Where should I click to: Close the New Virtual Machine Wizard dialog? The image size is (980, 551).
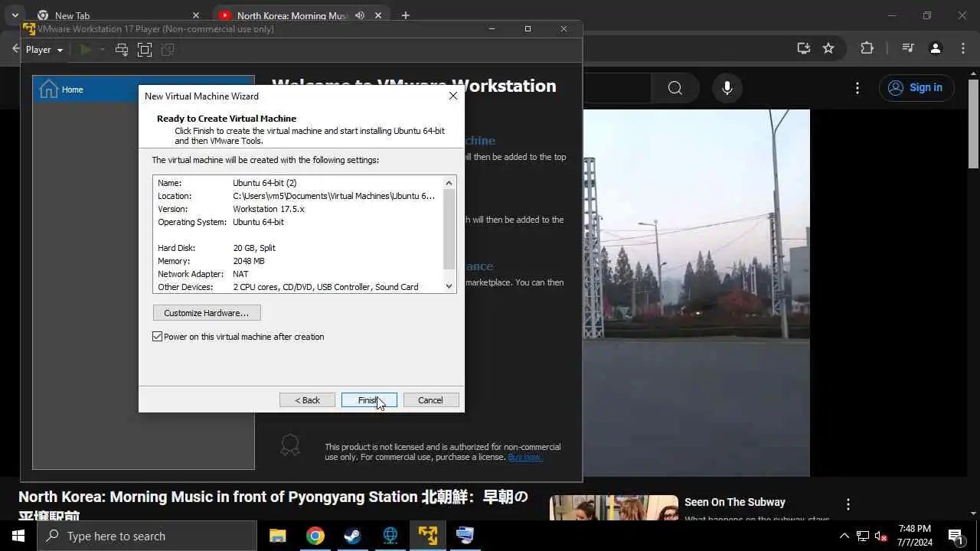pos(453,96)
